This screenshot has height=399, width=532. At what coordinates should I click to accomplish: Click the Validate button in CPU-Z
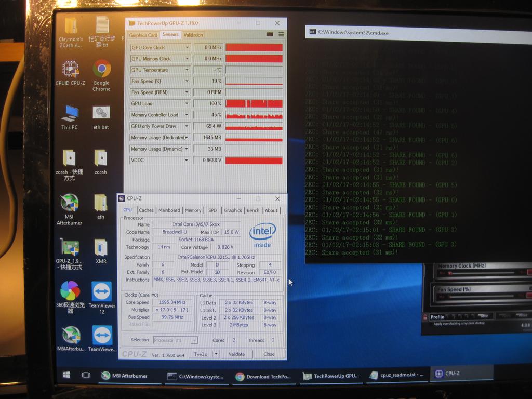(x=237, y=354)
